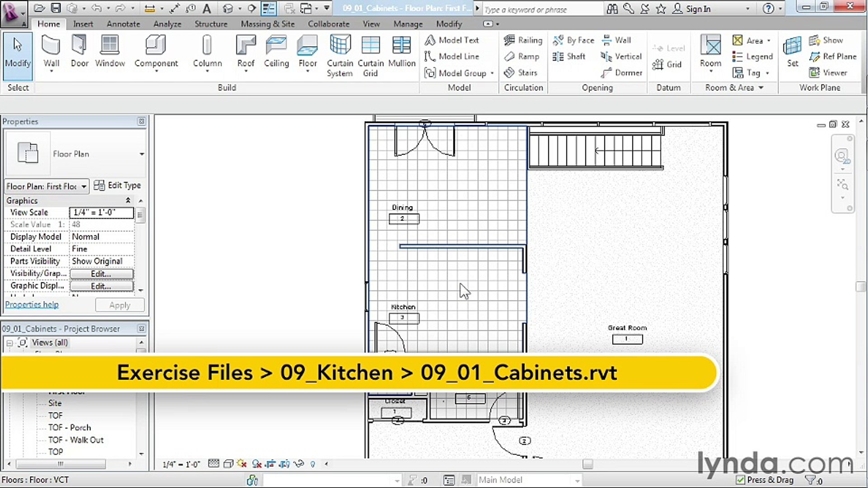Click the Grid datum tool
Viewport: 868px width, 488px height.
pos(667,65)
